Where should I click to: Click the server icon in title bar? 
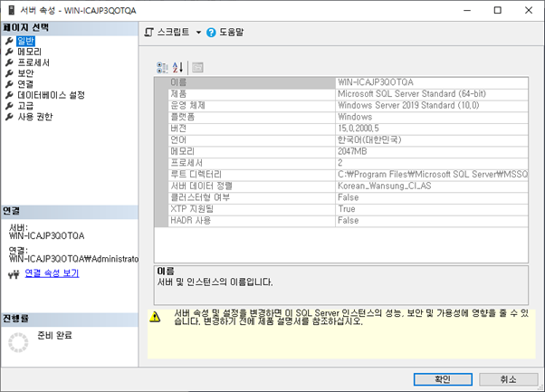point(12,10)
